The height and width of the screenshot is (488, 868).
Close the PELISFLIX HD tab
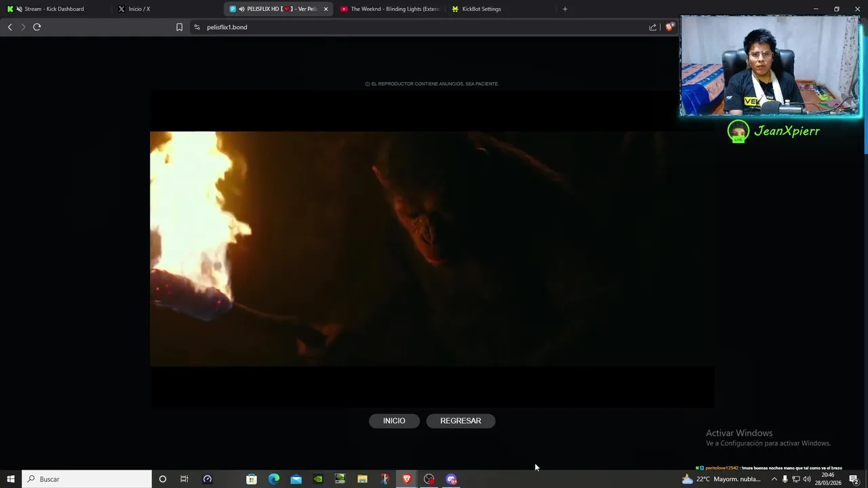click(x=325, y=9)
